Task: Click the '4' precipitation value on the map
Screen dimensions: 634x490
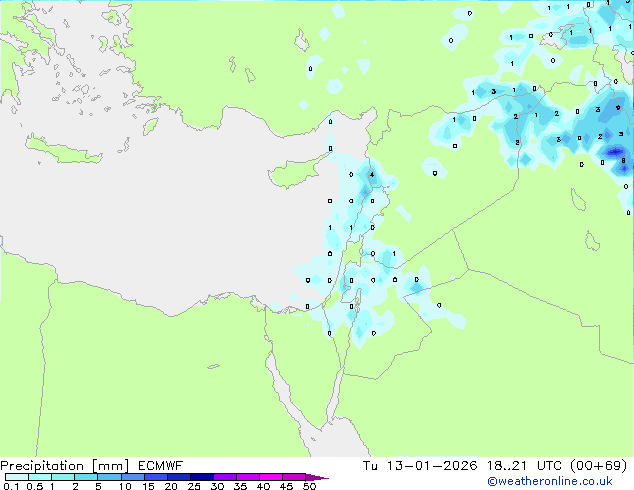Action: 372,175
